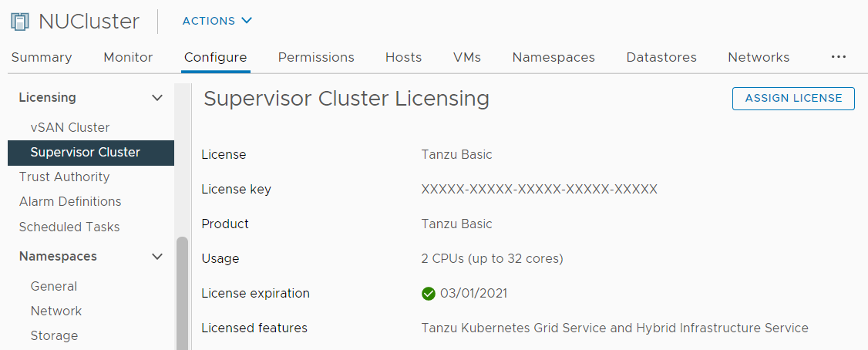868x350 pixels.
Task: Select Supervisor Cluster in sidebar
Action: click(91, 153)
